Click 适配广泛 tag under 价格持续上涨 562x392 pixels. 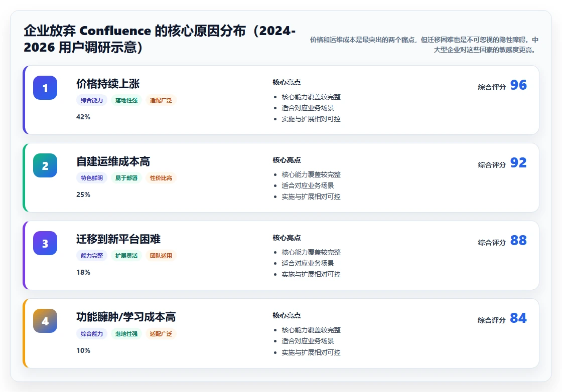pos(161,100)
